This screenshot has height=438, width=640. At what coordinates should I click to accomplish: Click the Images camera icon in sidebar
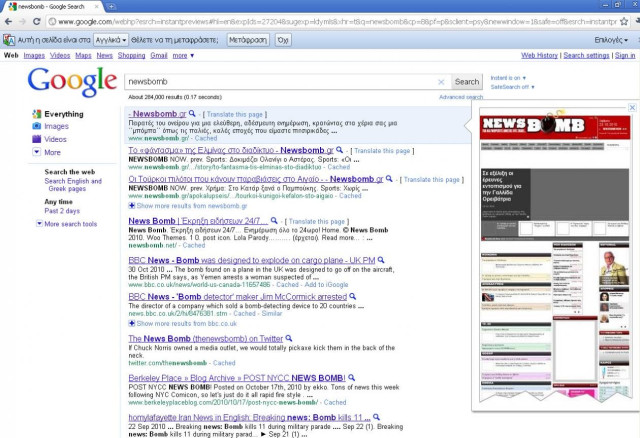[x=36, y=126]
